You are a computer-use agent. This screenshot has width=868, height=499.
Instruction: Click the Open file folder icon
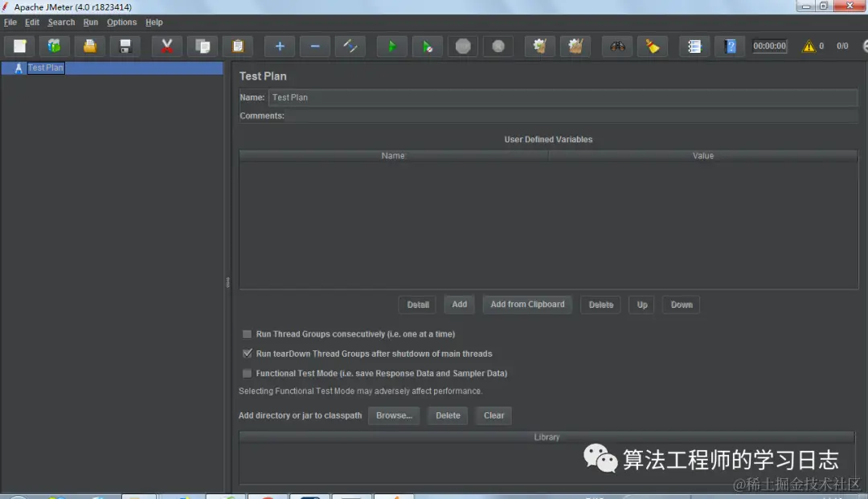point(90,47)
